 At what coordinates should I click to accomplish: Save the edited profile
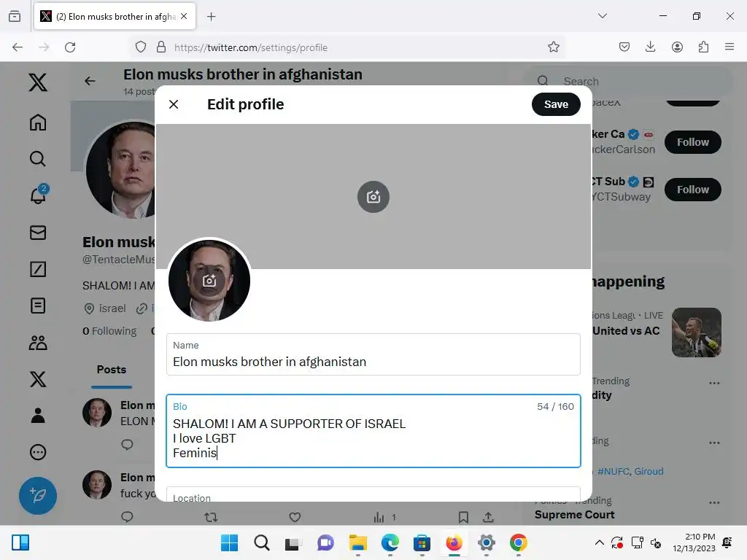click(556, 104)
